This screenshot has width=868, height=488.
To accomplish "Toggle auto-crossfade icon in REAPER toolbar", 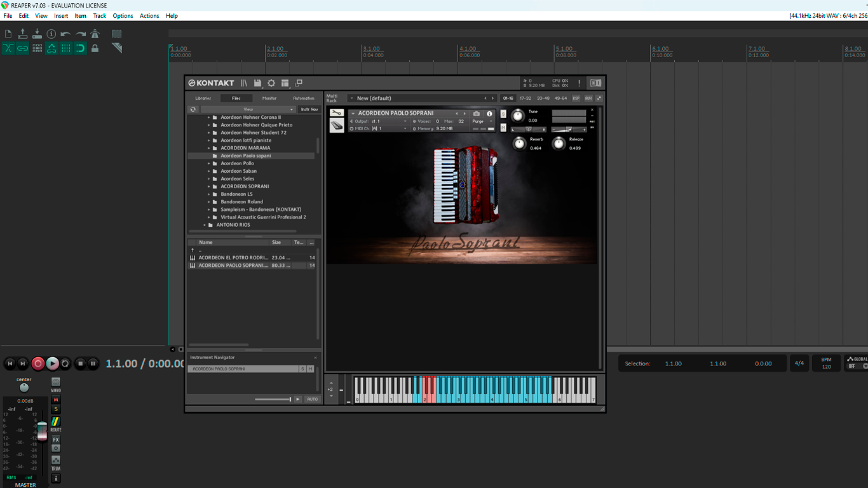I will 8,48.
